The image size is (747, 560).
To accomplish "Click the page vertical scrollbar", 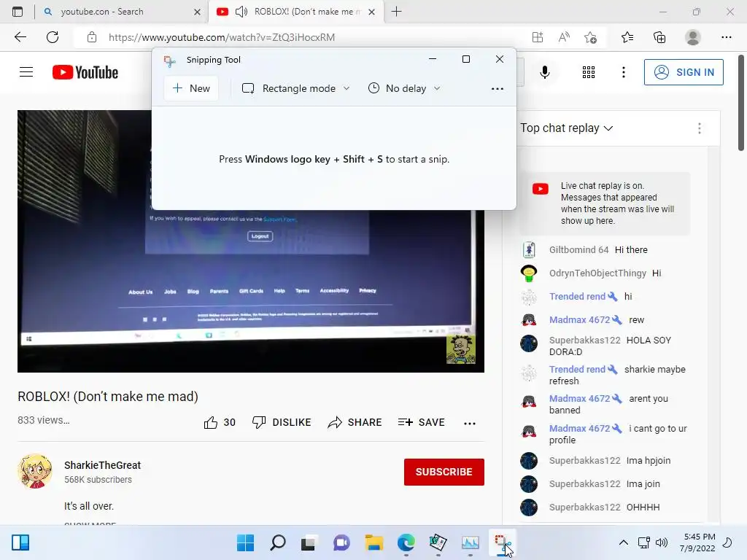I will pyautogui.click(x=741, y=102).
